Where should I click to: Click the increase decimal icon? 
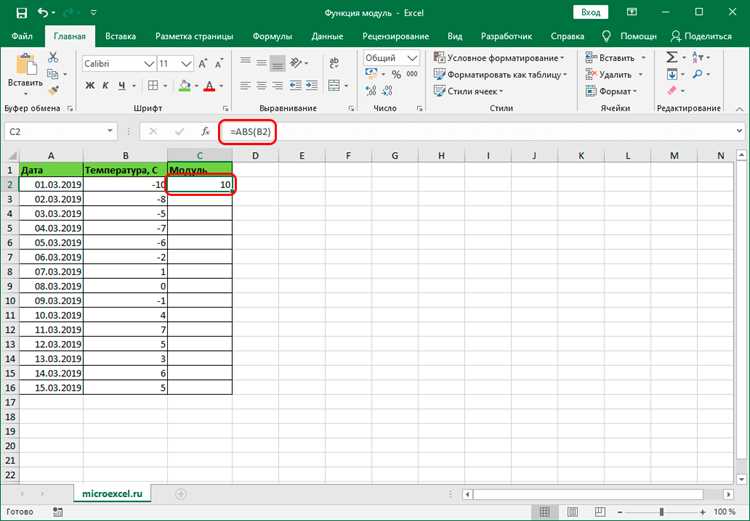click(x=371, y=90)
